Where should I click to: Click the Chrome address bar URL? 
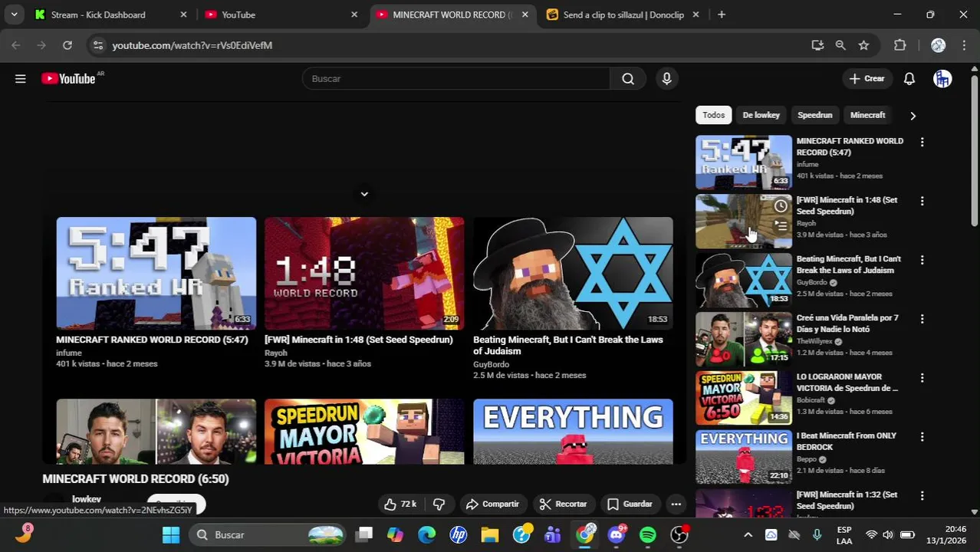click(192, 45)
